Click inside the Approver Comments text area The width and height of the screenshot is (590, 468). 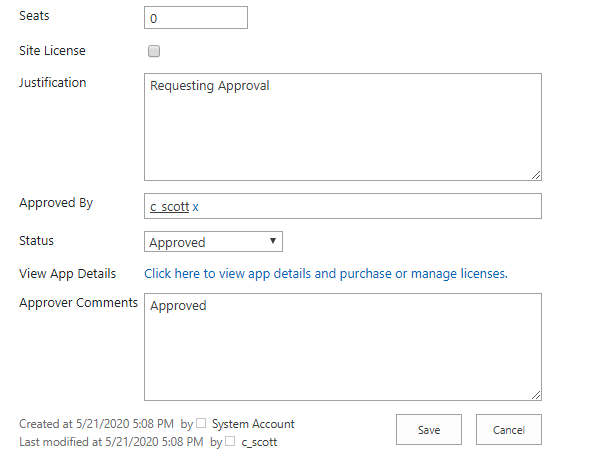point(343,347)
